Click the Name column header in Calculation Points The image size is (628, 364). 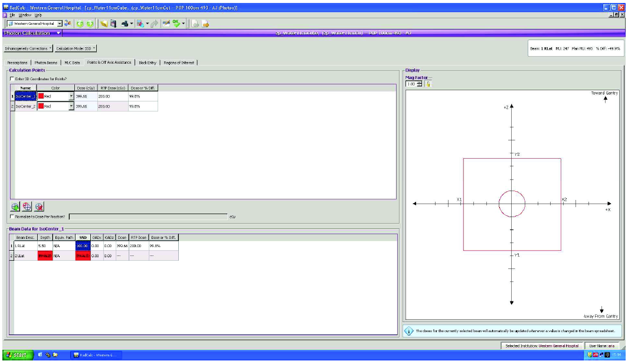click(x=25, y=88)
